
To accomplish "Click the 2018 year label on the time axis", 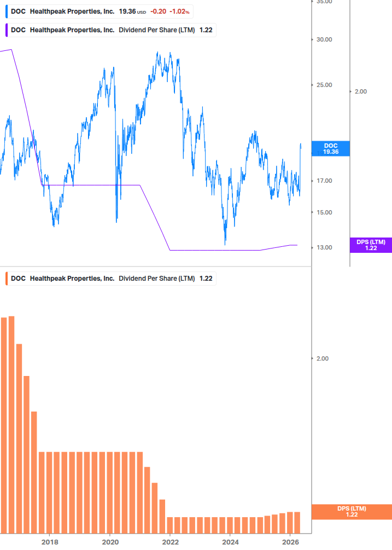I will [50, 542].
